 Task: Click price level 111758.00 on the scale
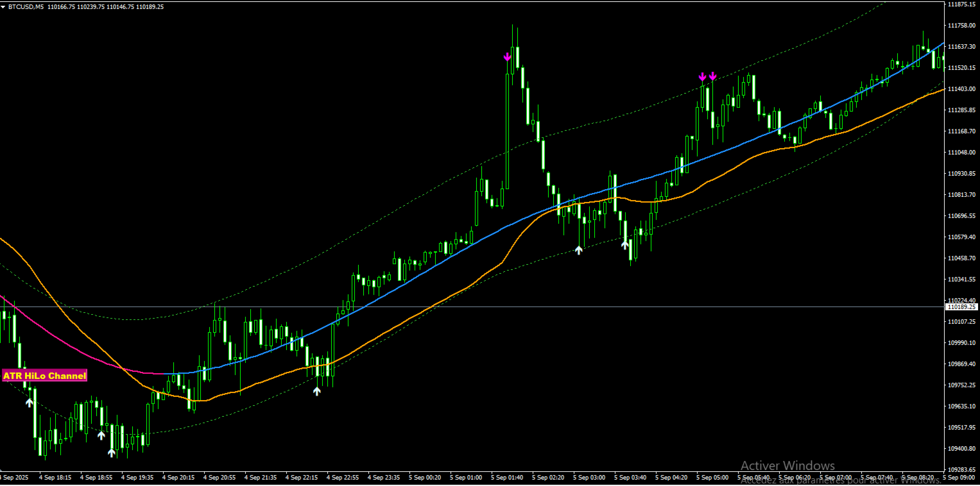coord(961,25)
